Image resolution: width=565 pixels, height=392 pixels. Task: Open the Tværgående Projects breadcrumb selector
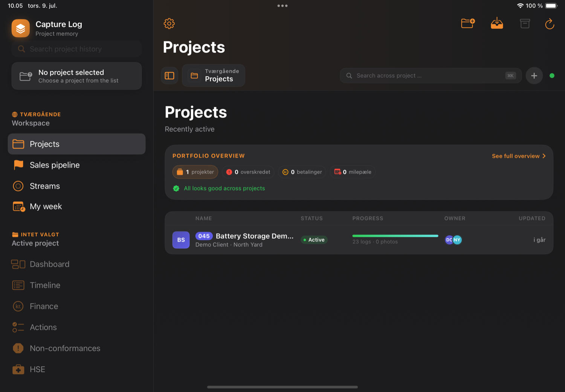(214, 76)
